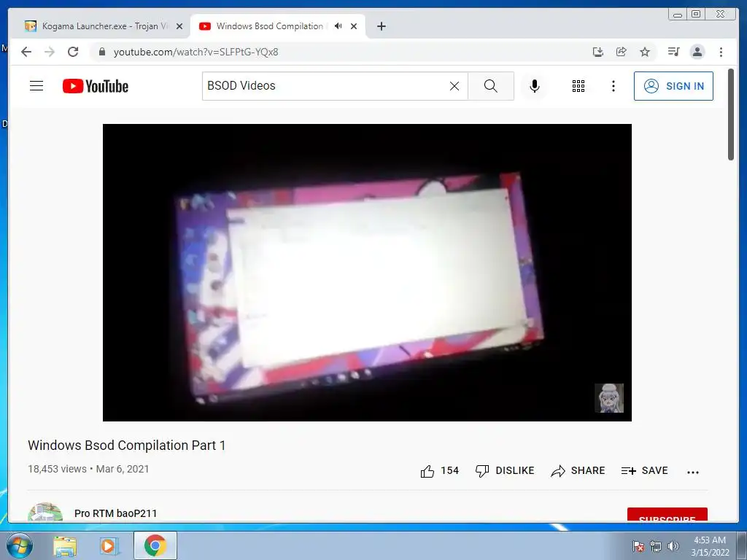
Task: Click the 18,453 views date text
Action: coord(88,469)
